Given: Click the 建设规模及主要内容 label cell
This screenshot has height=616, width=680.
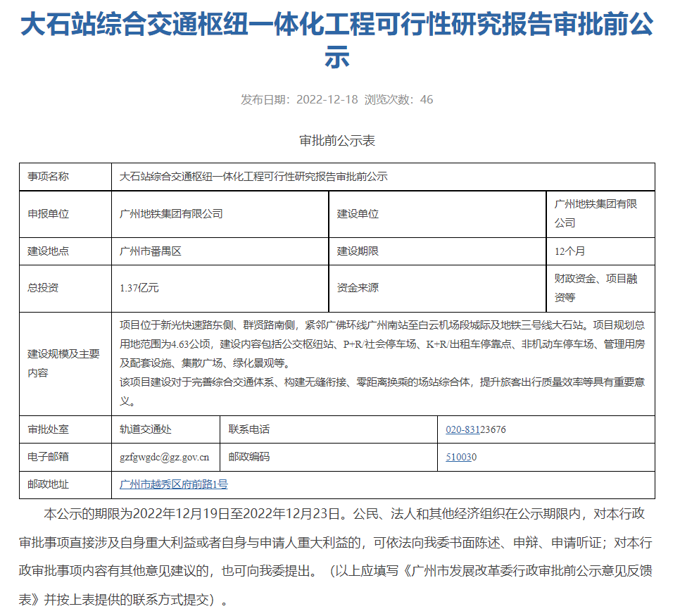Looking at the screenshot, I should click(65, 363).
